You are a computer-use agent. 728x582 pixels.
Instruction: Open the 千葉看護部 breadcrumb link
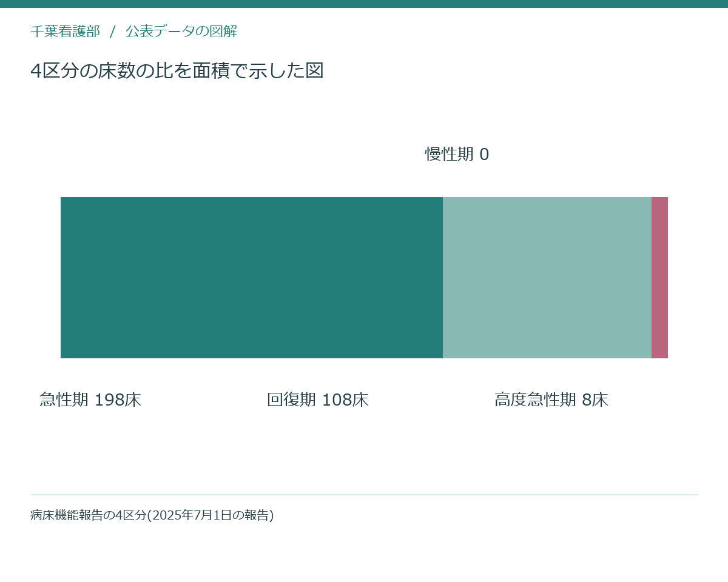[66, 32]
